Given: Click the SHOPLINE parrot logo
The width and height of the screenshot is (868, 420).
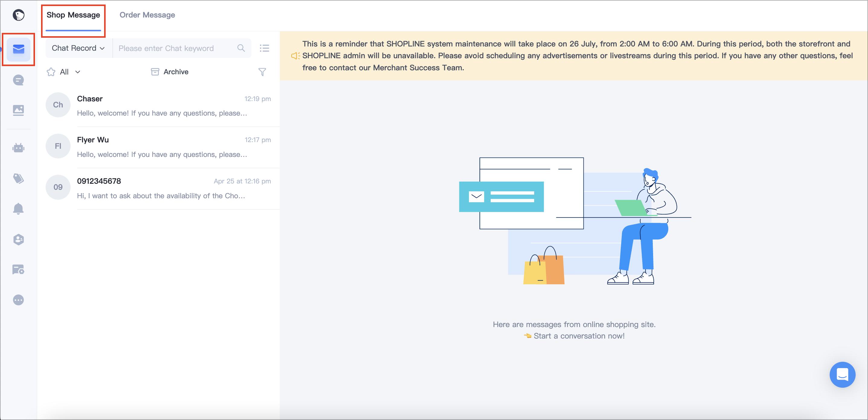Looking at the screenshot, I should 18,15.
